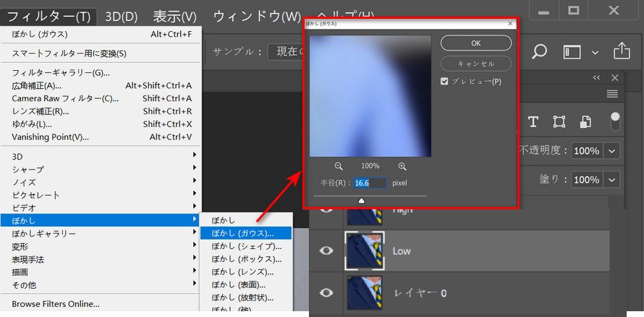Open the workspace dropdown arrow
The image size is (644, 317).
click(595, 53)
